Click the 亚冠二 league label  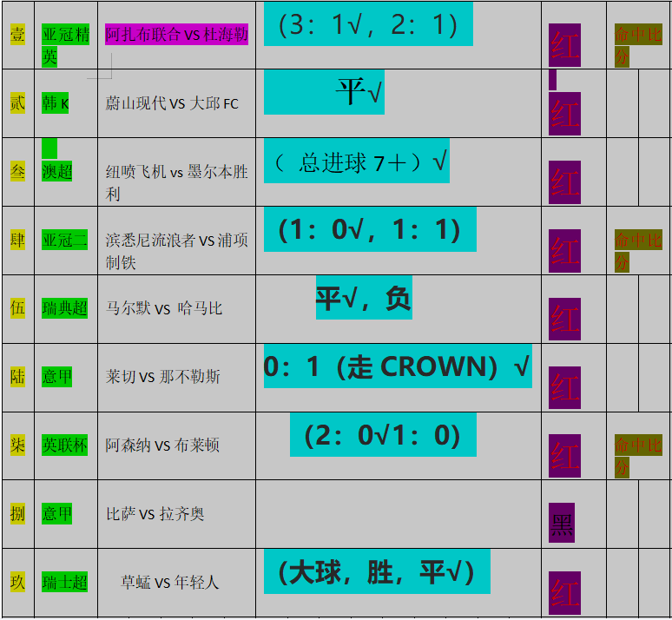(x=65, y=241)
